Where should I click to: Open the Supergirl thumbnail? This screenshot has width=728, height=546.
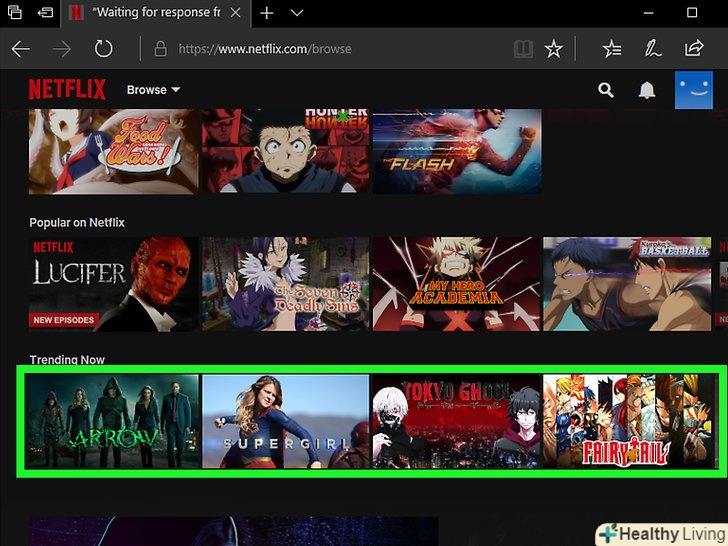(x=286, y=421)
